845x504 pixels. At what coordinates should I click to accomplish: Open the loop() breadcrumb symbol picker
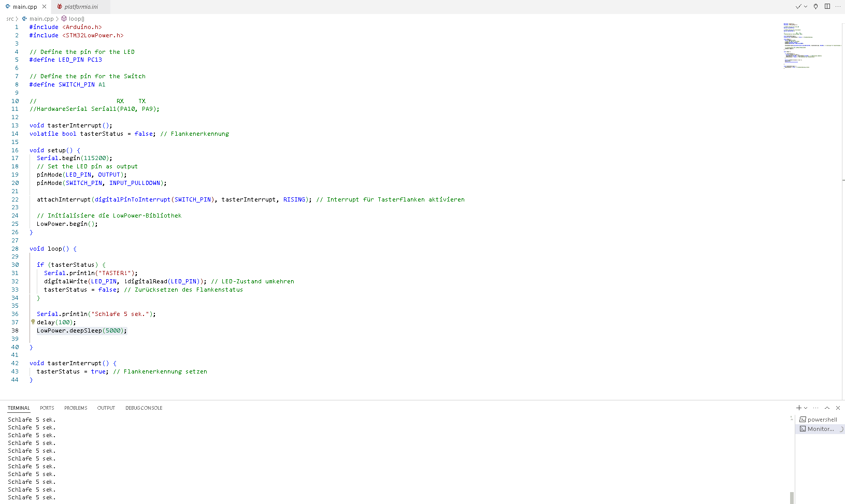[x=76, y=19]
